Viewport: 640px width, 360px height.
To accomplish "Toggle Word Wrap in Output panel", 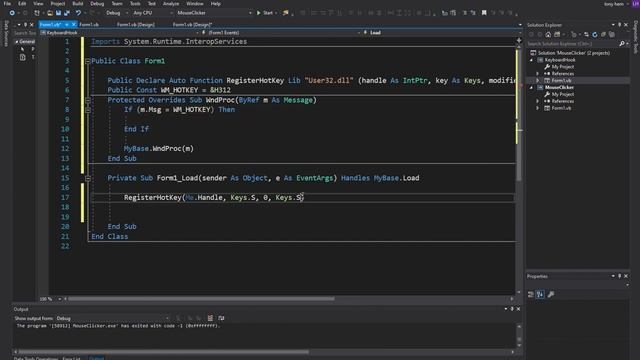I will 221,318.
